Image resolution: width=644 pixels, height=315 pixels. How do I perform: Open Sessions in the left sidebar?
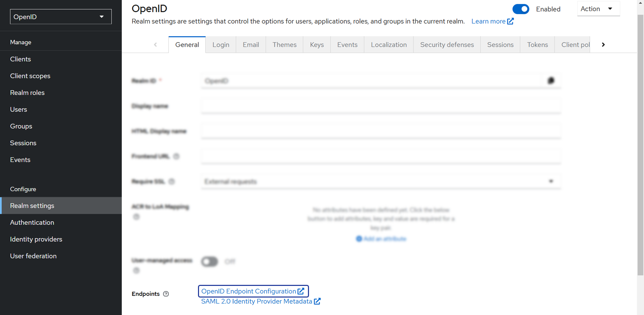(23, 143)
